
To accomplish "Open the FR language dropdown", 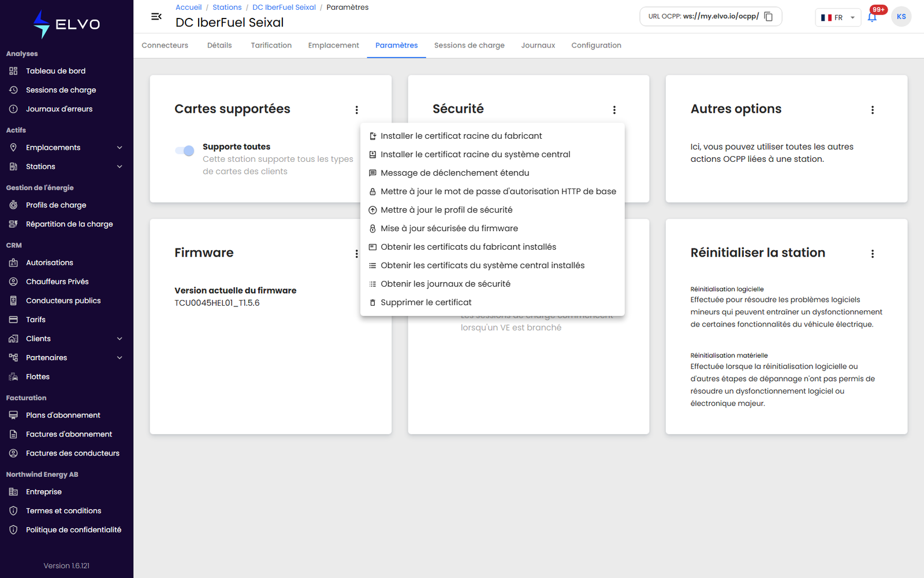I will click(838, 17).
